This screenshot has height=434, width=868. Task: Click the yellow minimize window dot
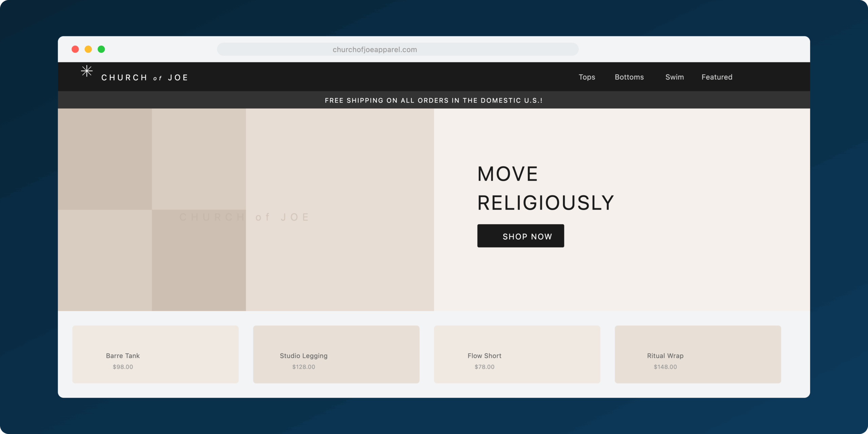pos(88,49)
